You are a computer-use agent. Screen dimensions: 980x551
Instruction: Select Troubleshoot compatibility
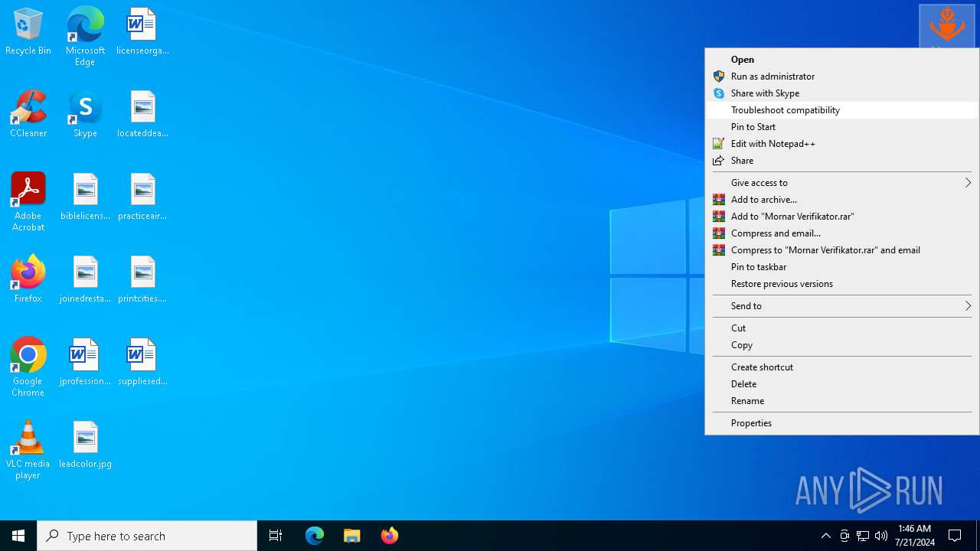(x=842, y=110)
